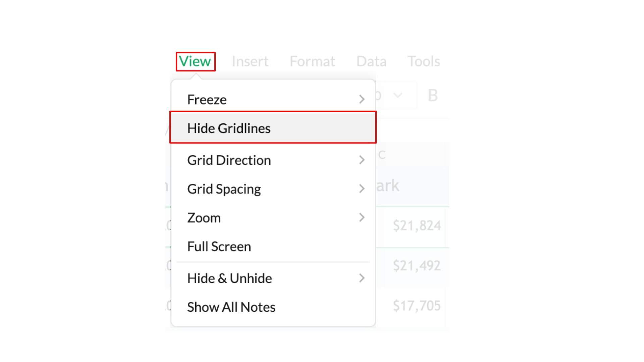644x362 pixels.
Task: Choose Hide Gridlines option
Action: pyautogui.click(x=229, y=128)
